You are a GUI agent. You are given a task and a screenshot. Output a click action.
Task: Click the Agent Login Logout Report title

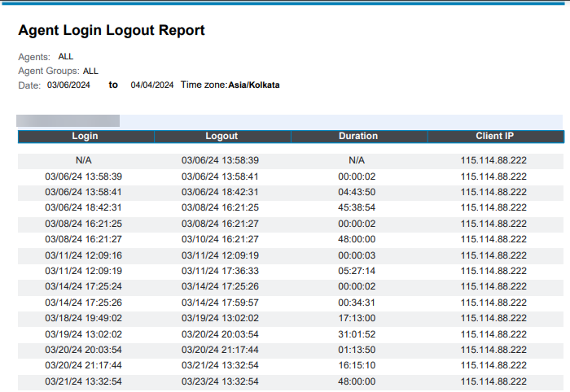112,31
